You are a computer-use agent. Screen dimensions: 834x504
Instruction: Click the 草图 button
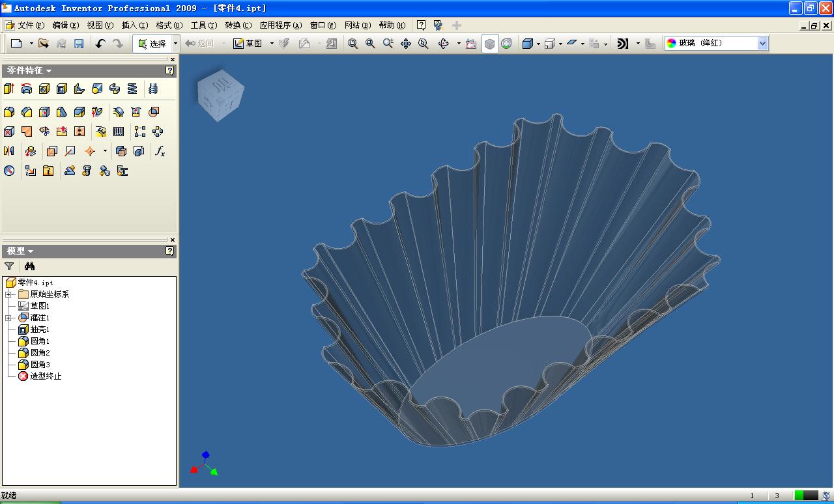249,44
